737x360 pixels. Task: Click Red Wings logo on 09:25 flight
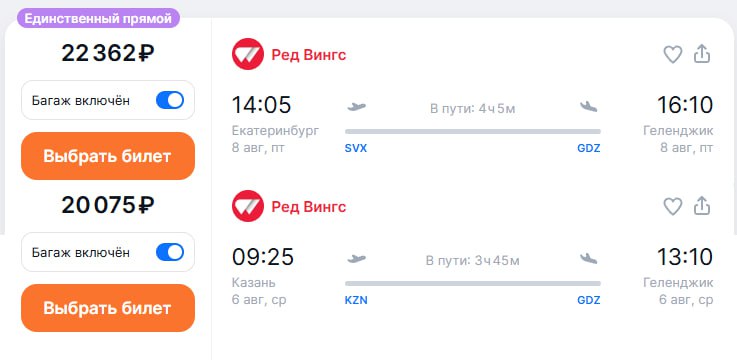point(248,206)
